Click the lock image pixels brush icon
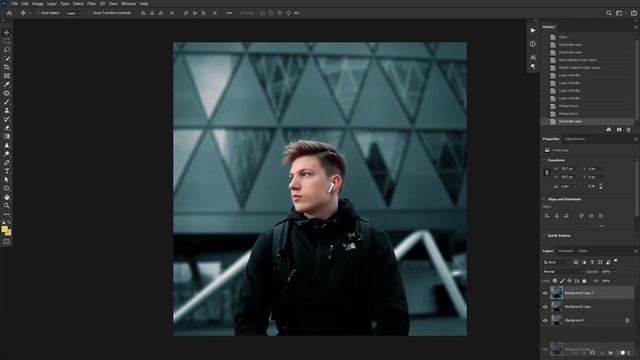Viewport: 640px width, 360px height. pos(562,281)
